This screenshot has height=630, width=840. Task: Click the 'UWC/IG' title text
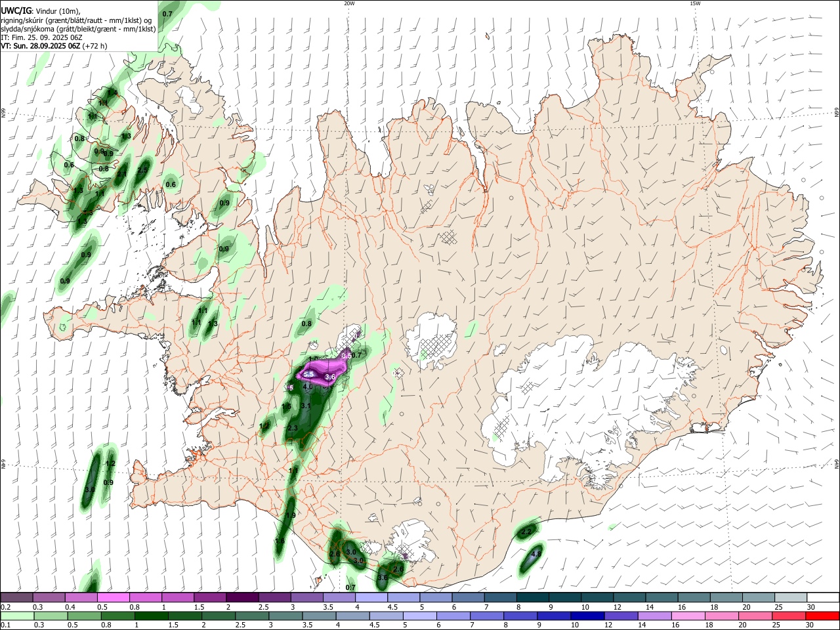[15, 11]
